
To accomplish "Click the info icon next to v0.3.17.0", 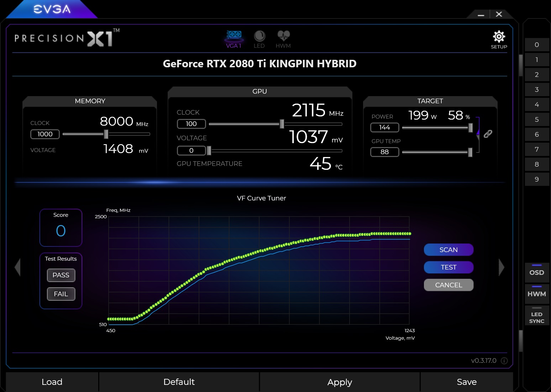I will [504, 361].
